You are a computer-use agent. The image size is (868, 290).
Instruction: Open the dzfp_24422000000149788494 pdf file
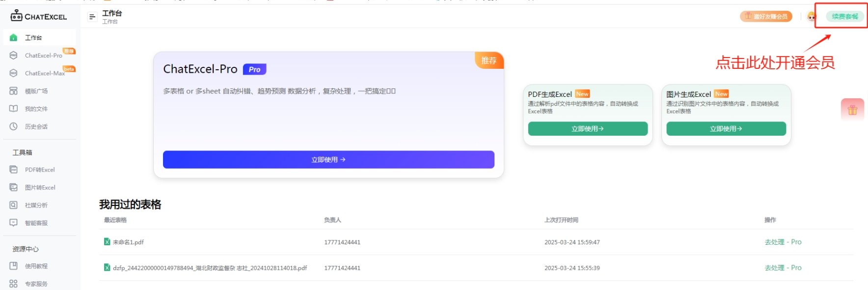pyautogui.click(x=210, y=268)
